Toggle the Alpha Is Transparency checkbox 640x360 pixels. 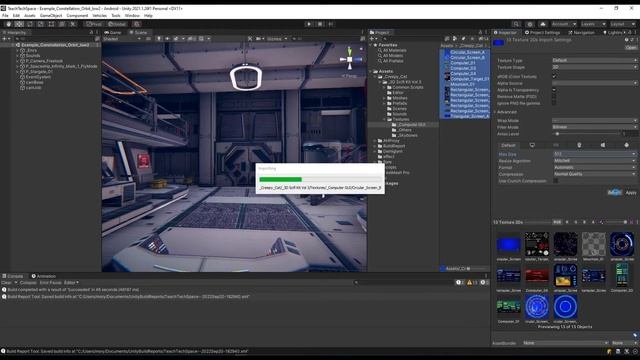[554, 90]
